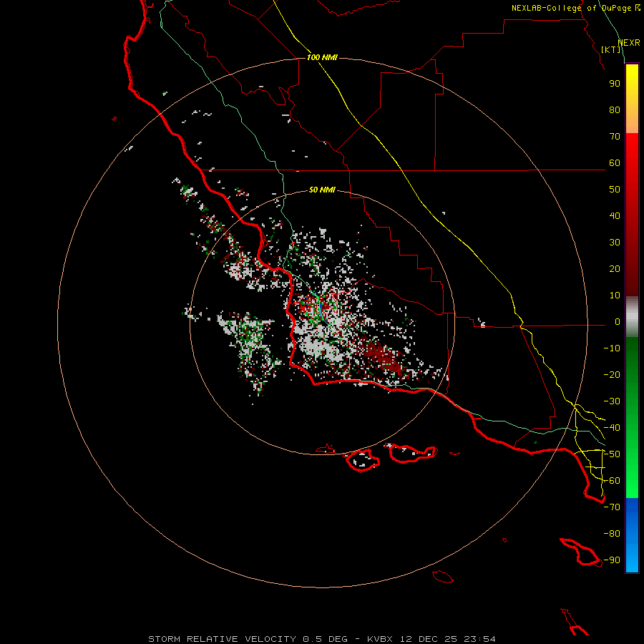Select the 80 value on velocity scale
The width and height of the screenshot is (644, 644).
(615, 109)
